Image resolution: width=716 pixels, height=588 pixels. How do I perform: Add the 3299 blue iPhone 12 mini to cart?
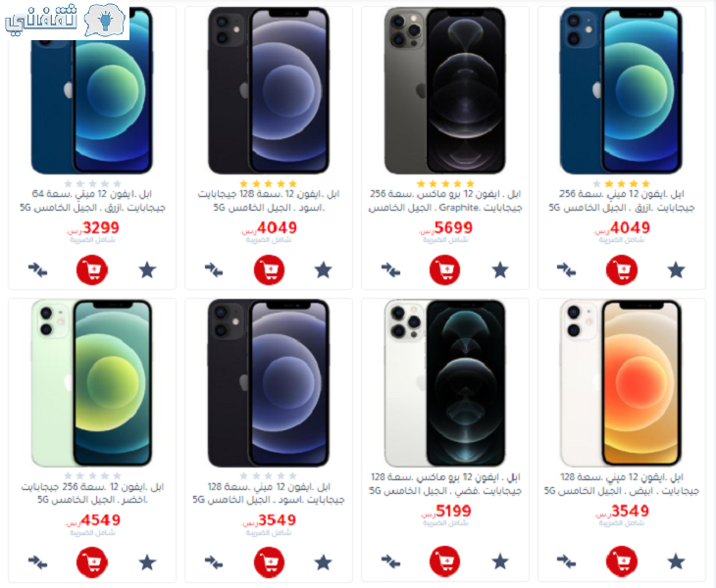92,270
